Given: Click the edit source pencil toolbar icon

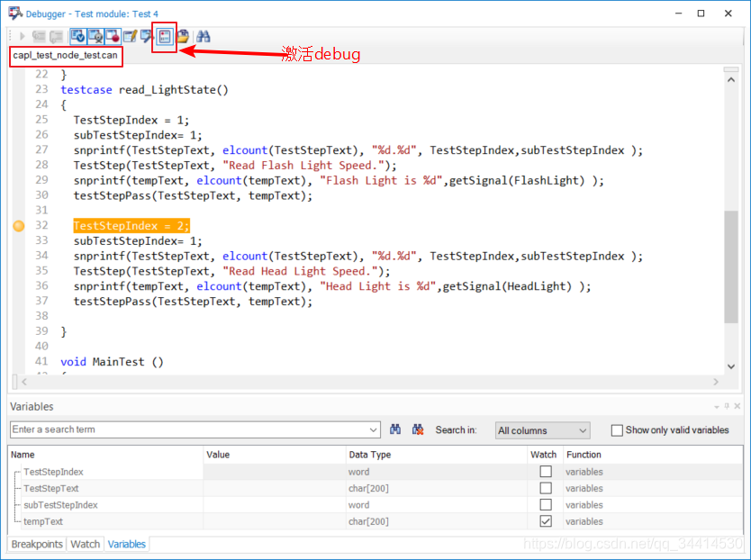Looking at the screenshot, I should tap(130, 36).
